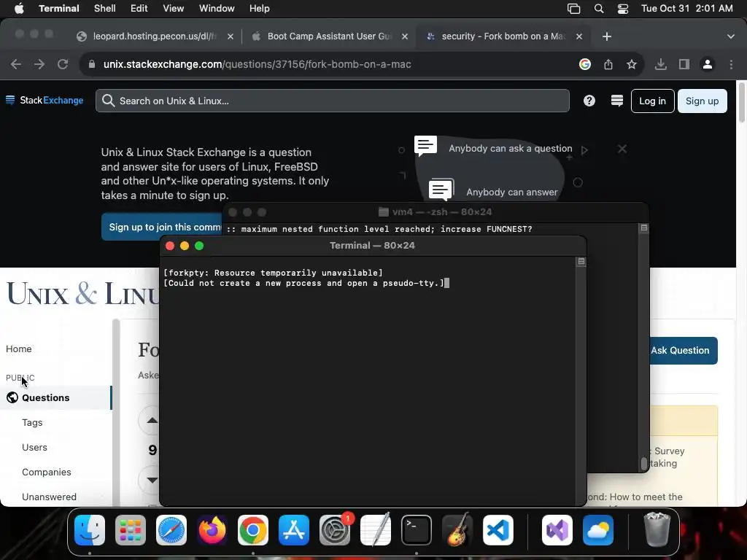The height and width of the screenshot is (560, 747).
Task: Downvote the question with down arrow
Action: [x=152, y=480]
